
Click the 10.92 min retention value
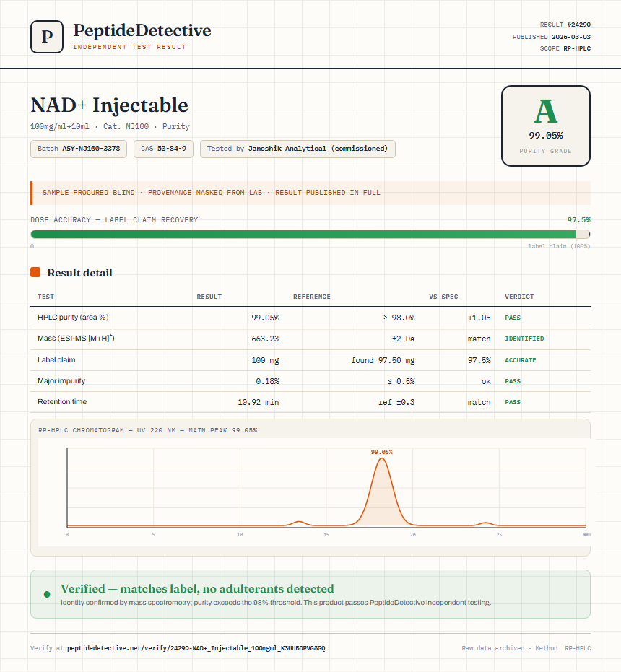point(259,402)
